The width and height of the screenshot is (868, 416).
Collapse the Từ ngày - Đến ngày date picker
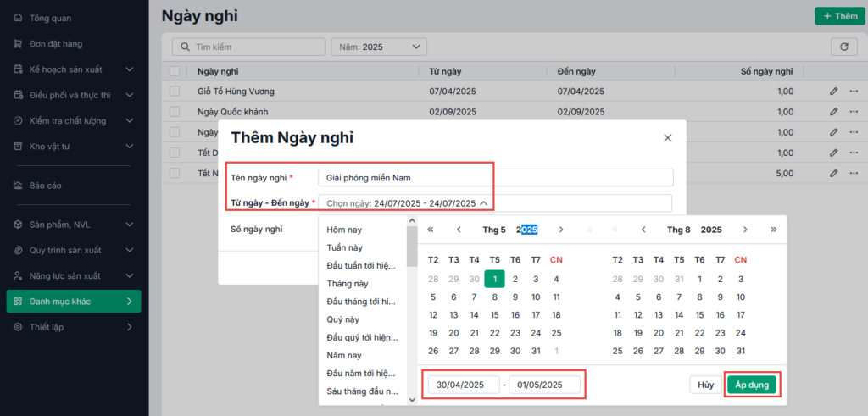(483, 203)
